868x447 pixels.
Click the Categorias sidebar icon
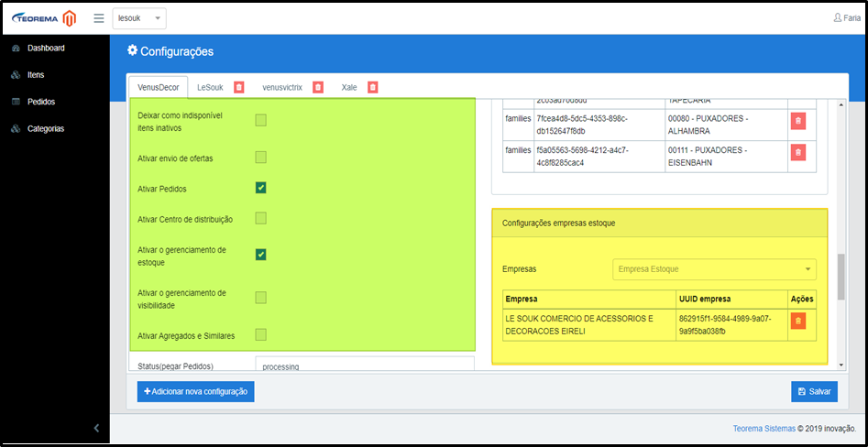[16, 129]
